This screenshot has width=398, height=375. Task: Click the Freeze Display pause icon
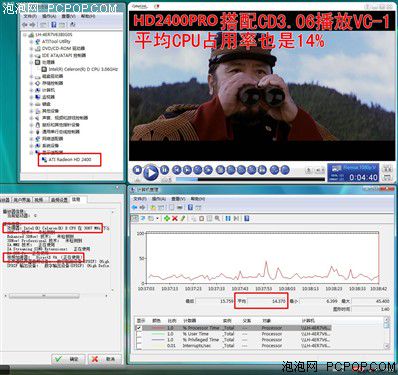click(x=228, y=218)
